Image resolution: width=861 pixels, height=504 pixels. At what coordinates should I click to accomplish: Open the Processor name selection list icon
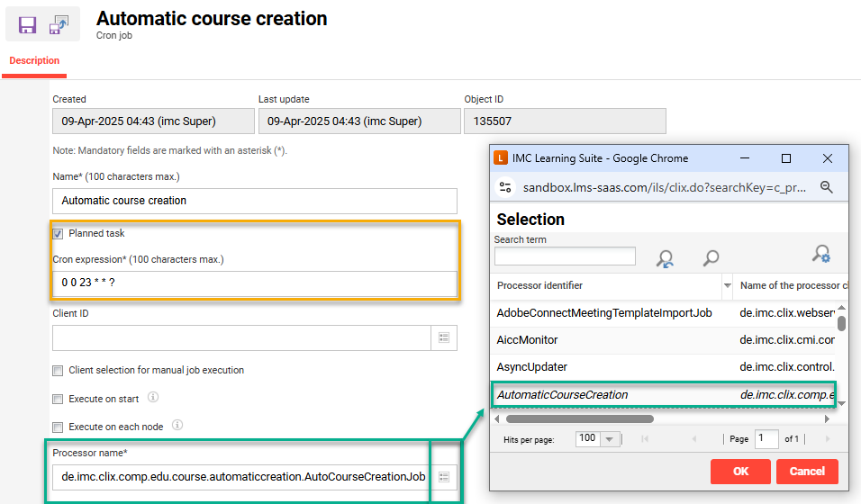[x=444, y=476]
